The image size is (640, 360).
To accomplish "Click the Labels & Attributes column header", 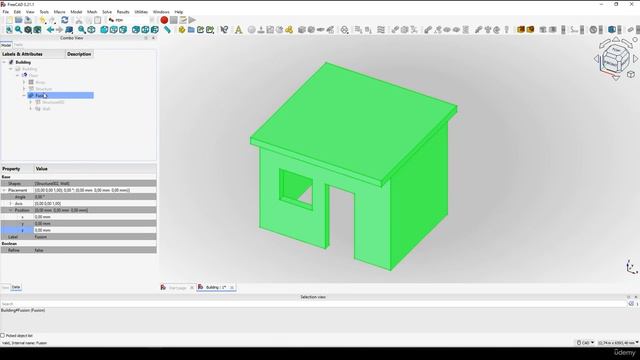I will pos(33,54).
